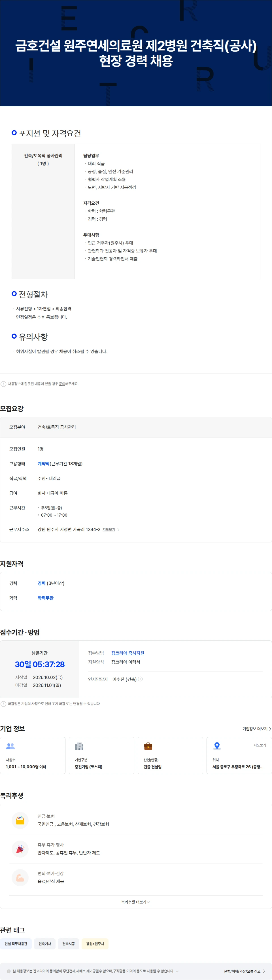272x980 pixels.
Task: Click 사원수 1,001 ~ 10,000명 이하 card
Action: pyautogui.click(x=33, y=756)
